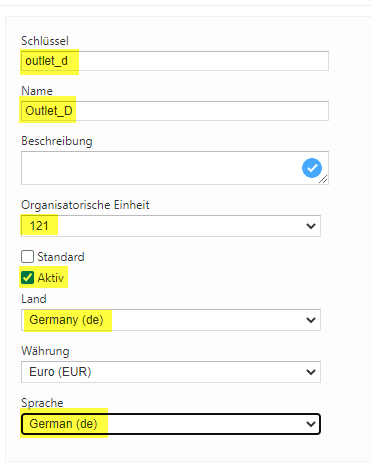Focus the Name field containing Outlet_D
The width and height of the screenshot is (371, 467).
175,111
